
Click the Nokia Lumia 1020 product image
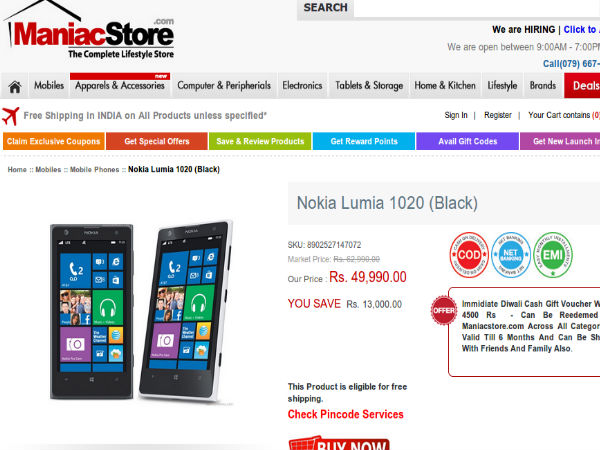pyautogui.click(x=141, y=311)
